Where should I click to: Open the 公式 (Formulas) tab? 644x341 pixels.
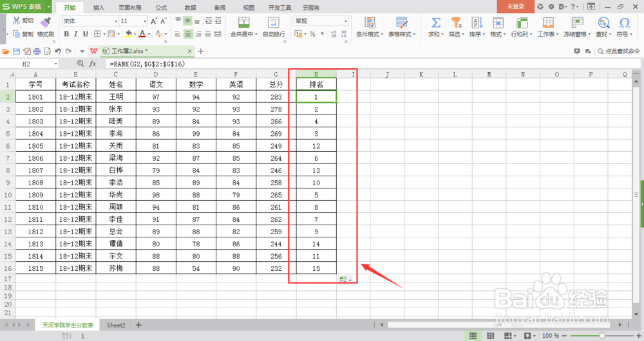pyautogui.click(x=161, y=7)
